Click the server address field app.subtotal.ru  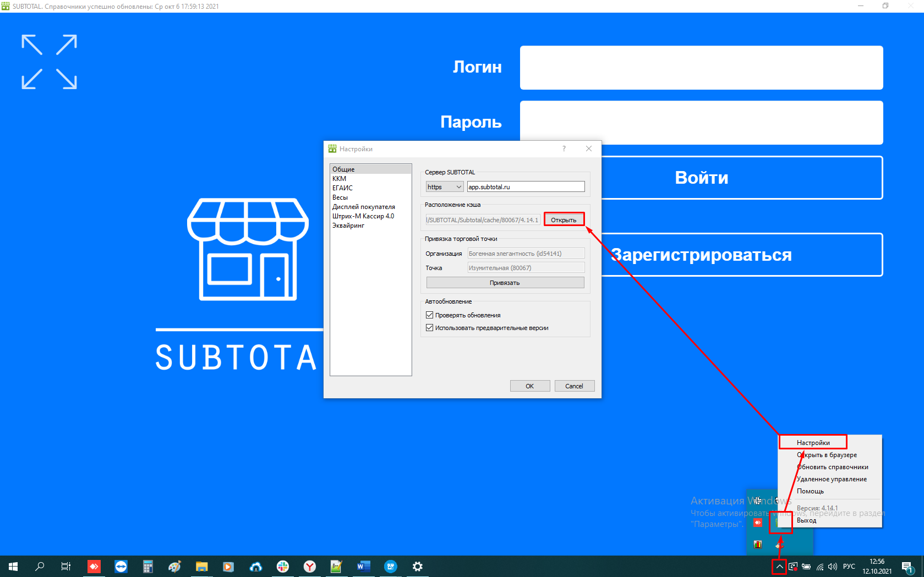pyautogui.click(x=526, y=187)
